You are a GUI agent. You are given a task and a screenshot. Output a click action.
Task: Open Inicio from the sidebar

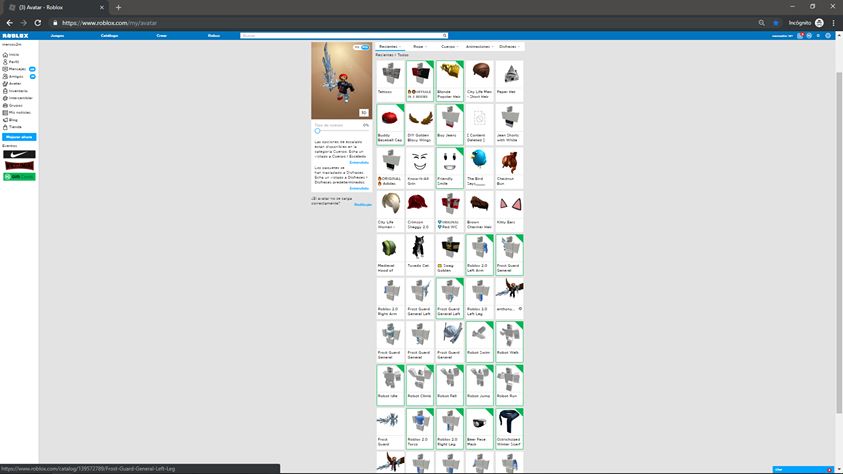[x=11, y=55]
